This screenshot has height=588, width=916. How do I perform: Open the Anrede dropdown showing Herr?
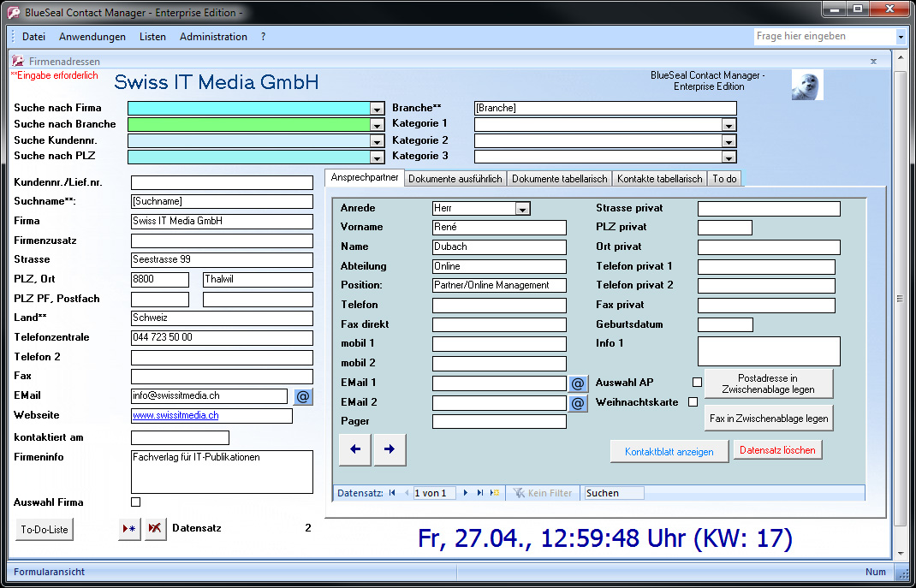523,209
